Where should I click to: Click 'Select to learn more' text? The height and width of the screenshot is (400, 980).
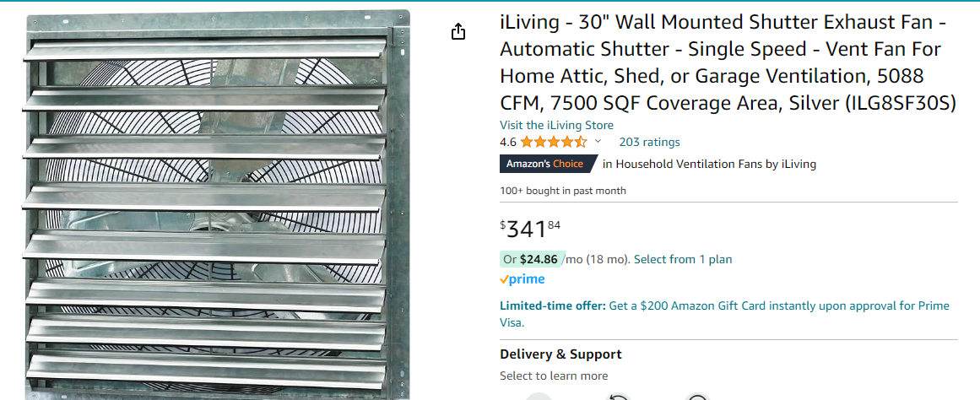(x=554, y=376)
